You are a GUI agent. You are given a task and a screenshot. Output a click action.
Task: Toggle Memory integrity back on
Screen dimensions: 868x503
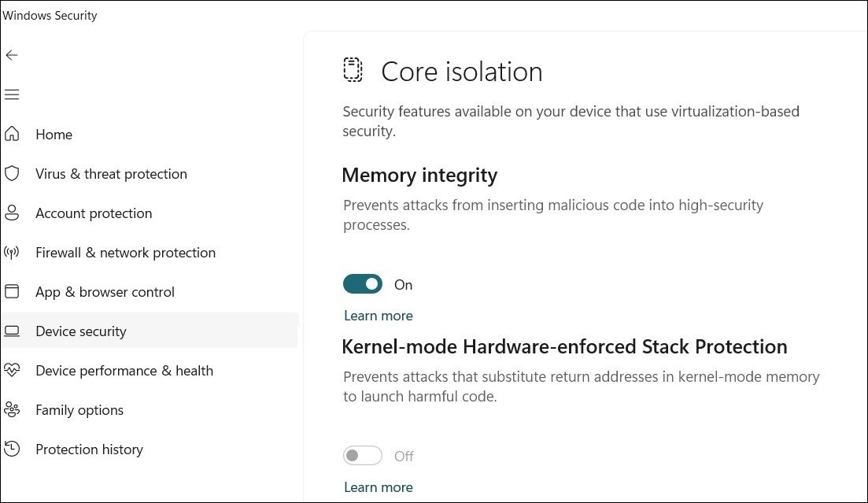click(363, 283)
